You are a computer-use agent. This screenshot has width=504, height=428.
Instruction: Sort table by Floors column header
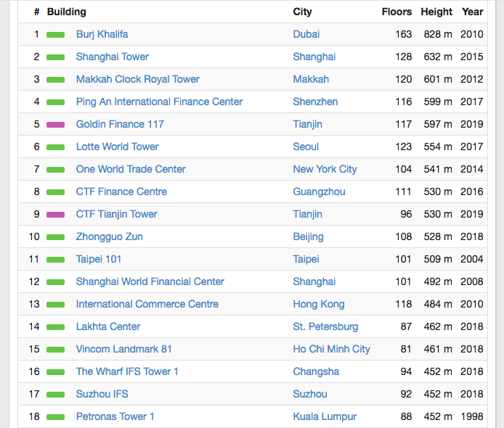397,12
